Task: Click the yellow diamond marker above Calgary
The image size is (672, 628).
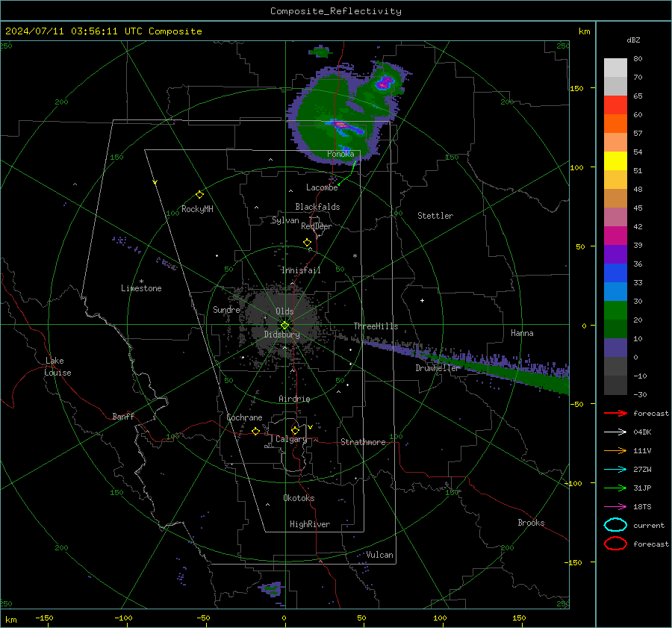Action: (x=295, y=430)
